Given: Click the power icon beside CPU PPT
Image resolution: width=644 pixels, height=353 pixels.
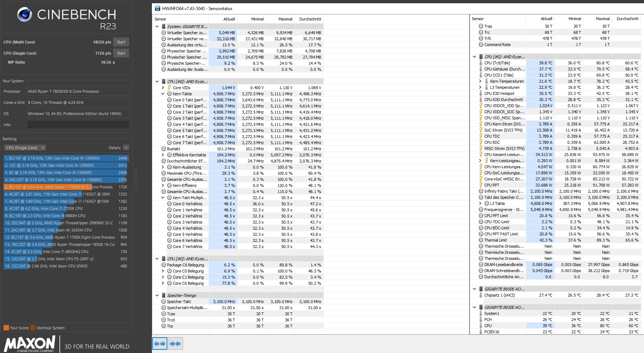Looking at the screenshot, I should click(x=481, y=185).
